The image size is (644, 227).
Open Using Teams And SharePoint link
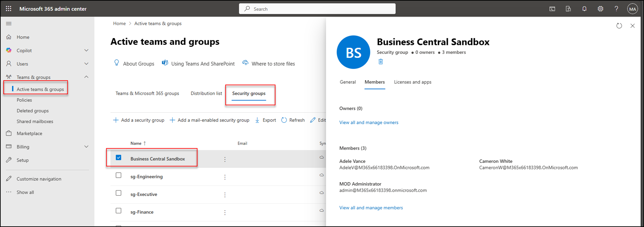coord(198,63)
